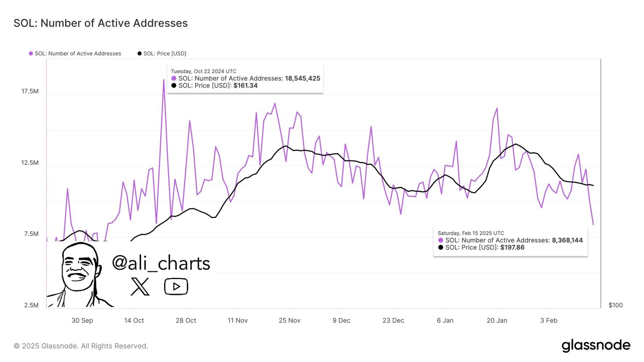The width and height of the screenshot is (644, 362).
Task: Select the 6 Jan date axis label
Action: coord(445,320)
